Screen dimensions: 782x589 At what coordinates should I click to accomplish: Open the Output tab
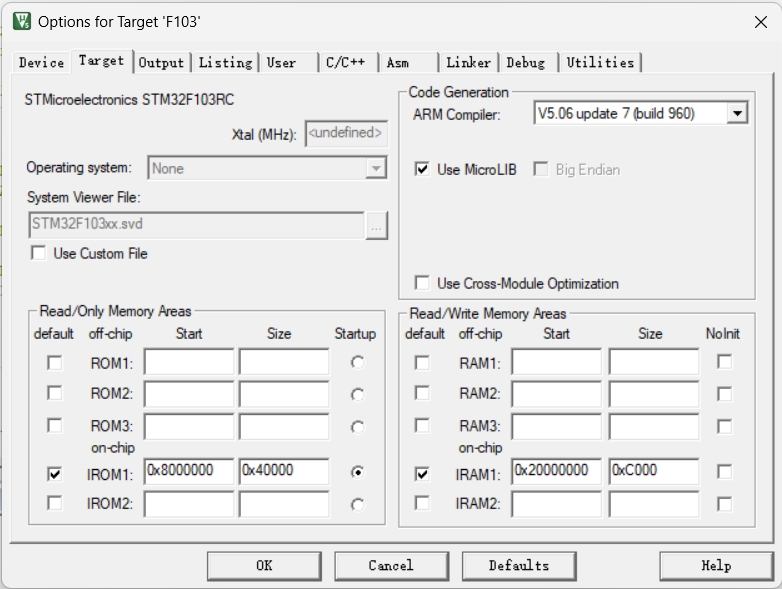coord(161,63)
